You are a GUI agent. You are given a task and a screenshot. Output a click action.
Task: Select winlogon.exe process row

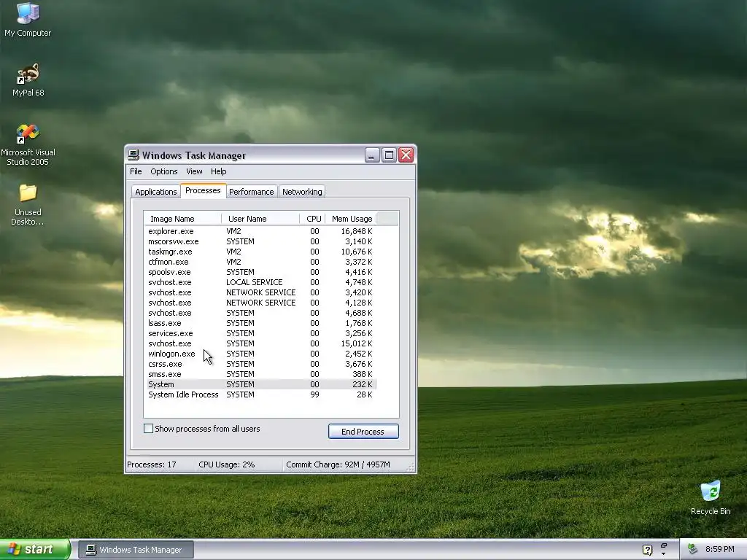tap(260, 354)
